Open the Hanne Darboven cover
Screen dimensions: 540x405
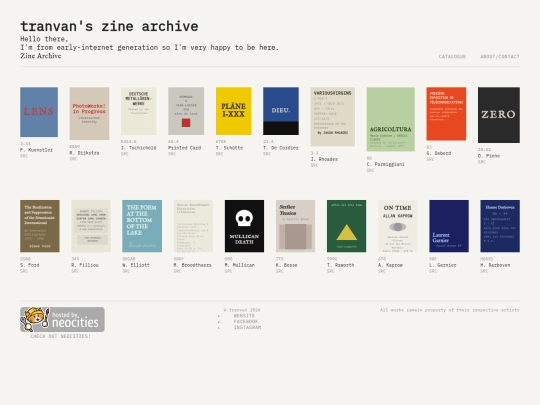click(x=500, y=226)
